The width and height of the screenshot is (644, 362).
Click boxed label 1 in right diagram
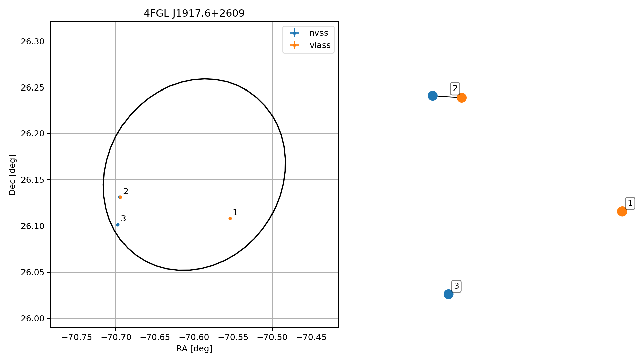(x=630, y=203)
